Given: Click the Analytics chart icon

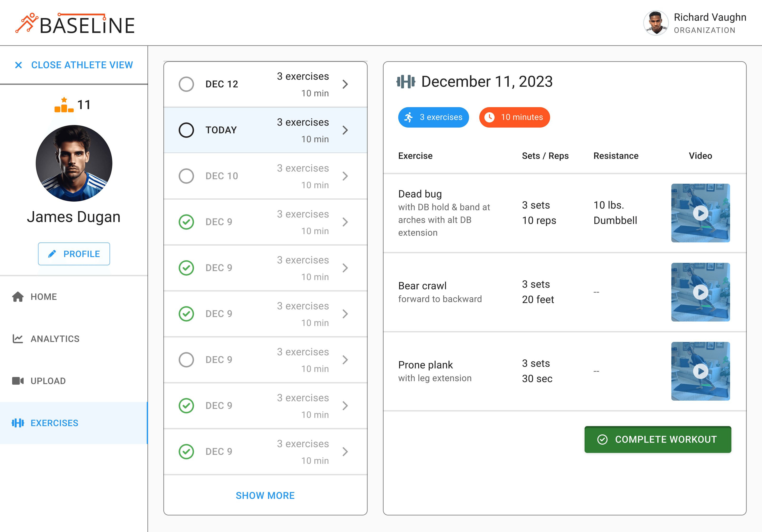Looking at the screenshot, I should [x=18, y=339].
